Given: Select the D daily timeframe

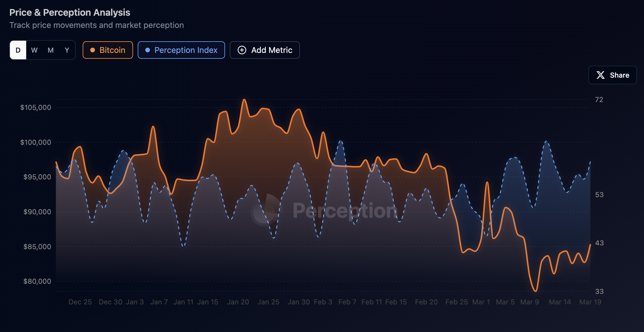Looking at the screenshot, I should (18, 50).
